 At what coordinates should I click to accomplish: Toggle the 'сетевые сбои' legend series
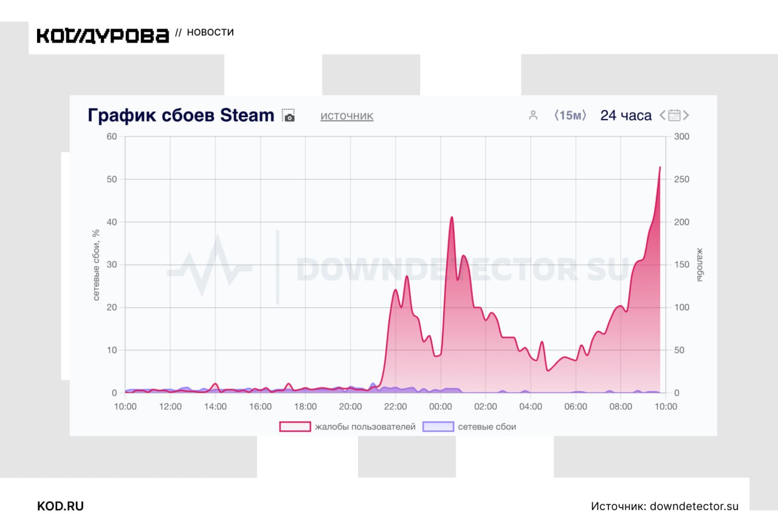tap(487, 427)
